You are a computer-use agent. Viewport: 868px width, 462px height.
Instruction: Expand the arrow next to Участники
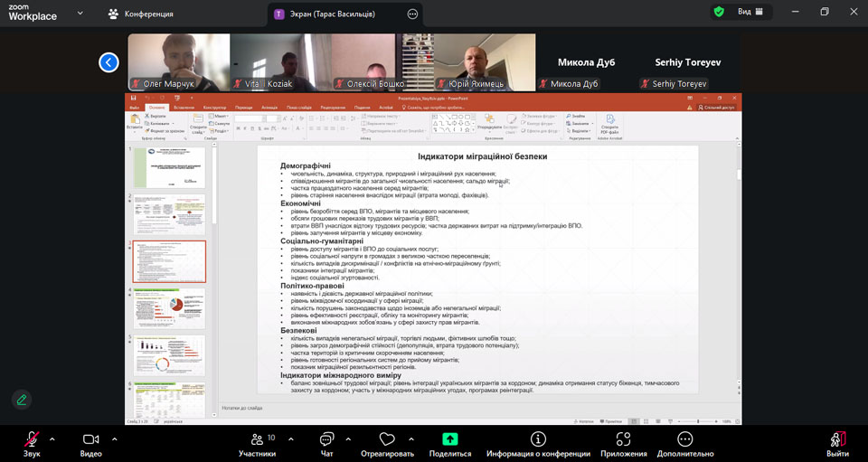coord(290,439)
